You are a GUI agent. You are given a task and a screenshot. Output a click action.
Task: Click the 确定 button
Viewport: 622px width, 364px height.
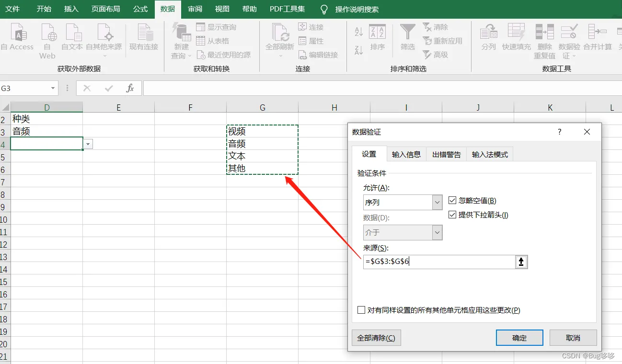519,338
